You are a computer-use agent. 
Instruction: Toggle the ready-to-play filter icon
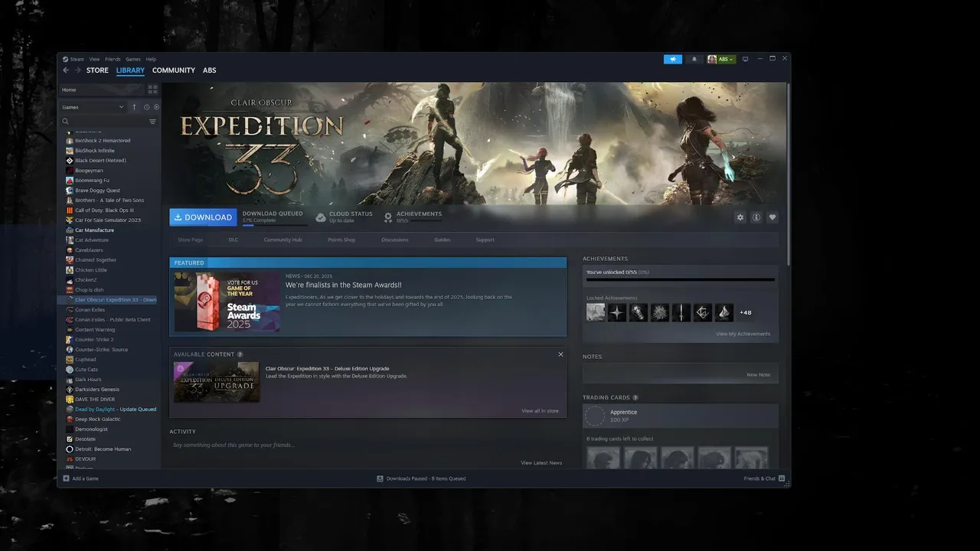156,107
